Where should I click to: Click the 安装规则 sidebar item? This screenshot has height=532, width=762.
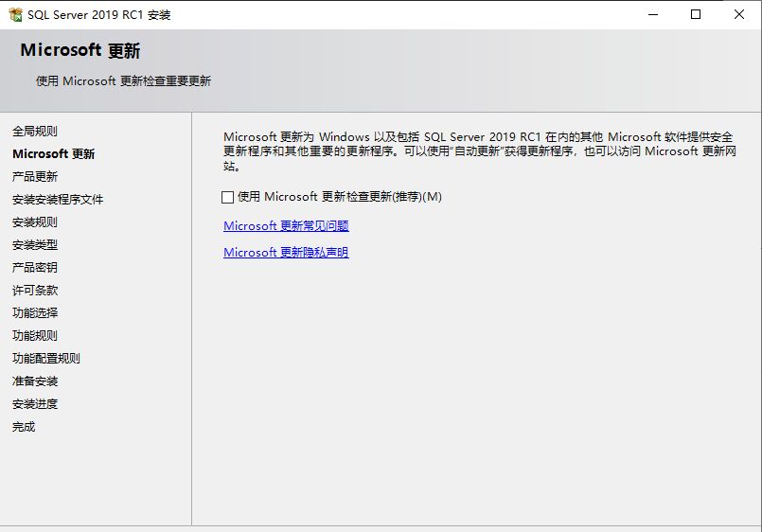(x=35, y=222)
